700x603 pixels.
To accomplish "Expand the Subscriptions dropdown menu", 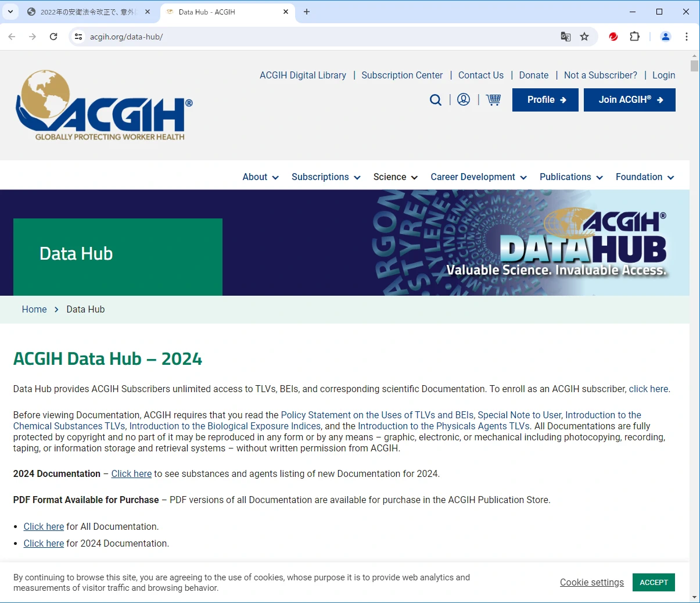I will coord(326,177).
